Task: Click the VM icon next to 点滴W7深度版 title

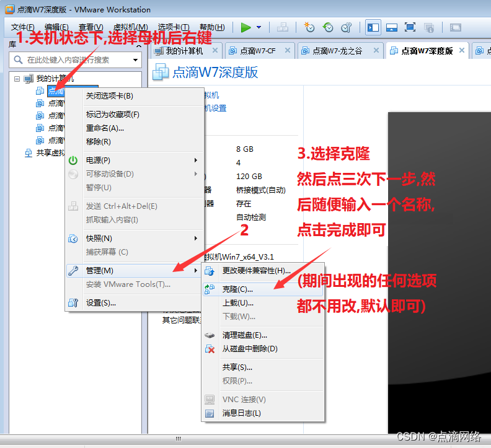Action: [x=161, y=72]
